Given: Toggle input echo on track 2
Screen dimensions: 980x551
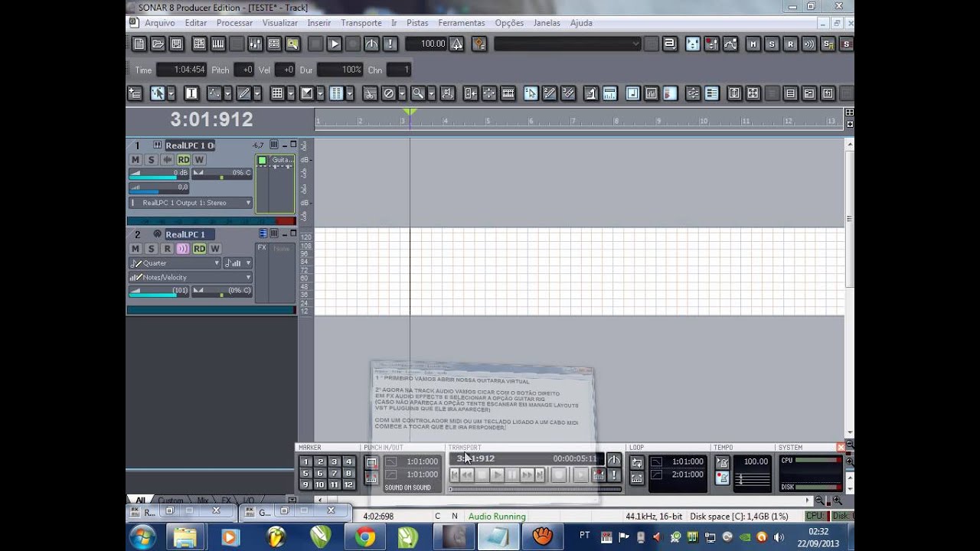Looking at the screenshot, I should [x=183, y=249].
